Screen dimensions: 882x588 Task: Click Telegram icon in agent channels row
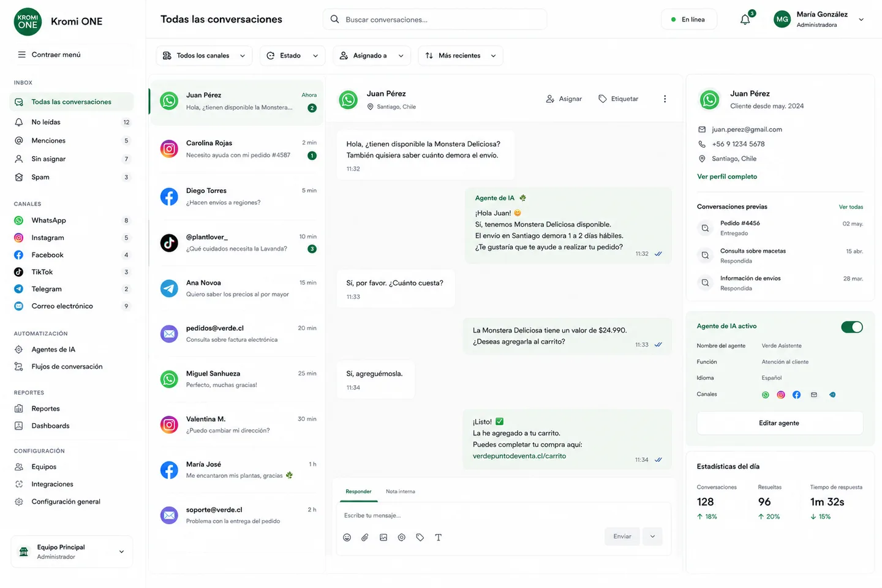tap(832, 395)
